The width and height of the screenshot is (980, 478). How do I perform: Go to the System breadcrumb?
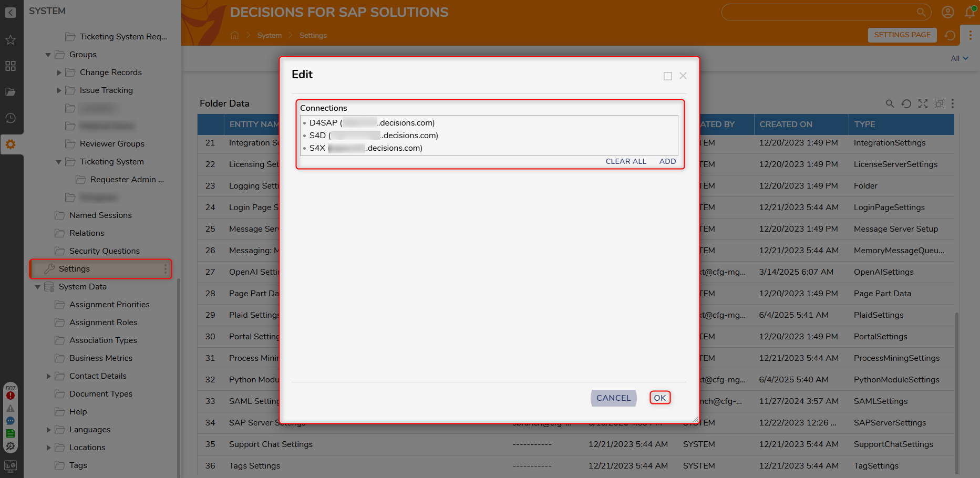pyautogui.click(x=270, y=35)
